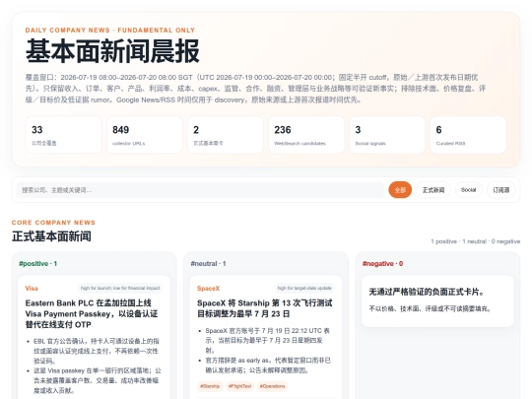Open the SpaceX Starship 第 13 次飞行测试 headline
Viewport: 532px width, 399px height.
(x=265, y=308)
